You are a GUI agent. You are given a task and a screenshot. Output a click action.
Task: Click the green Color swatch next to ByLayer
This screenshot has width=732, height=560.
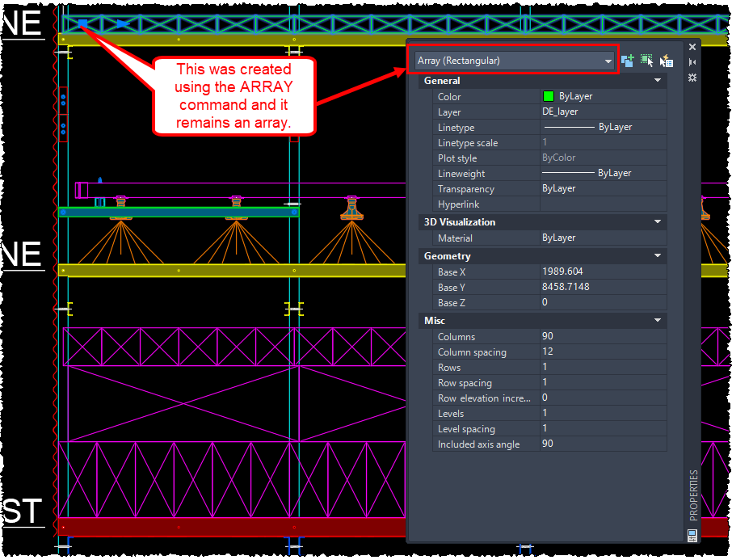[x=548, y=96]
